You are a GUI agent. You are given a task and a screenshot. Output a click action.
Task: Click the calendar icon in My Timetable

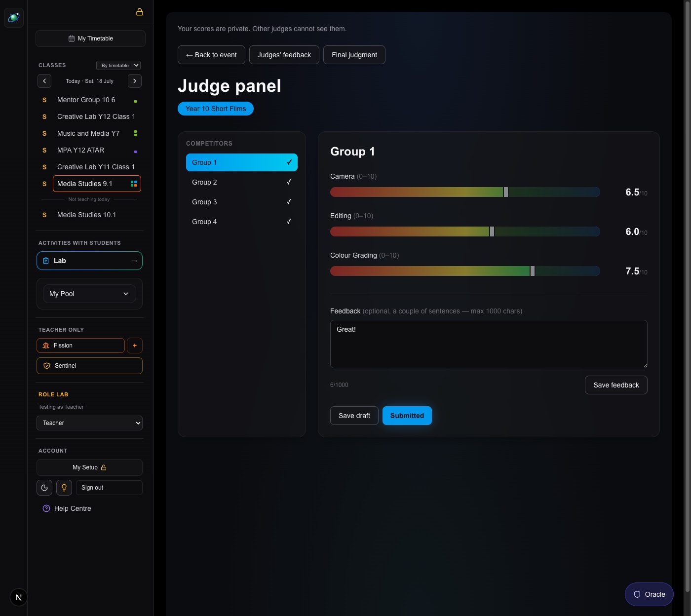tap(72, 38)
